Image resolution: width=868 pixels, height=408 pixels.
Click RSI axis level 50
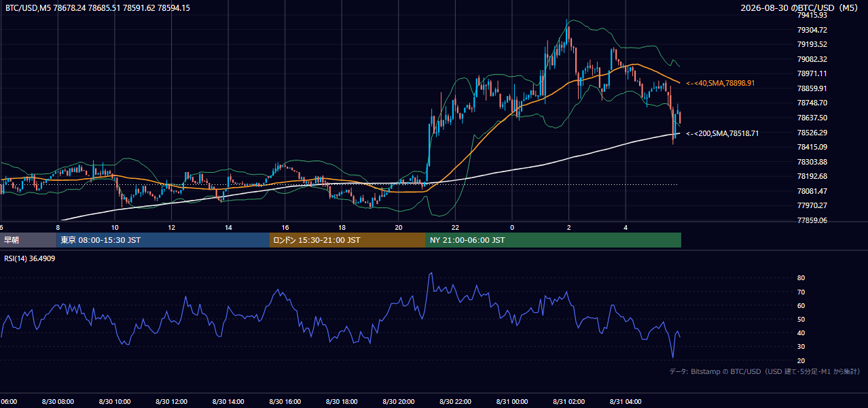801,319
